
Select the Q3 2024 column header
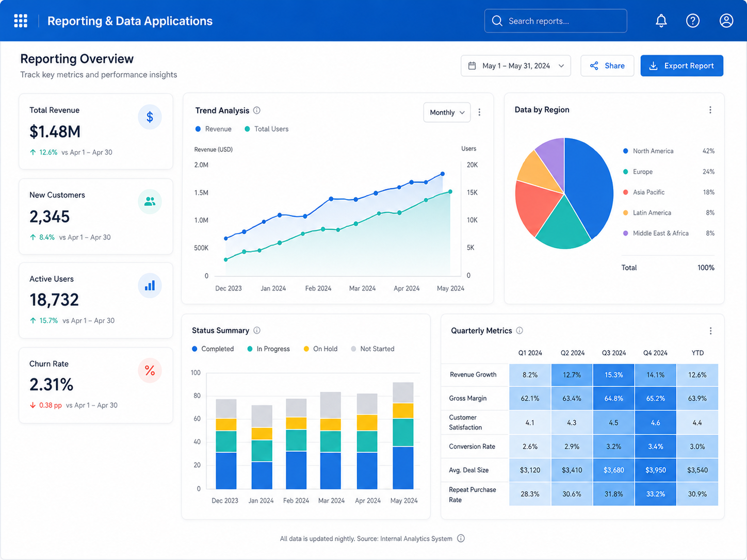(x=614, y=353)
